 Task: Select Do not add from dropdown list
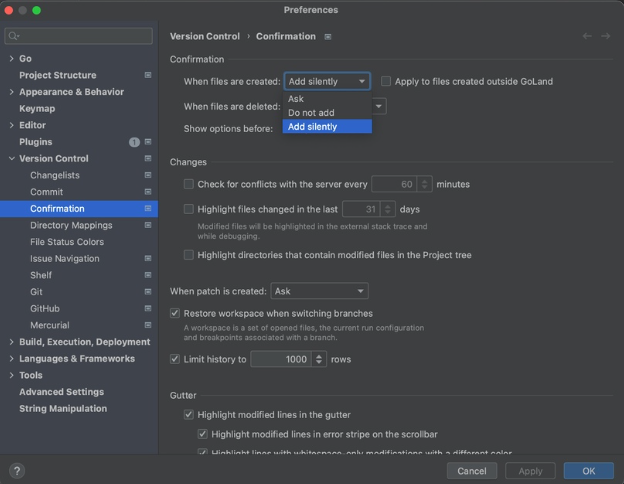point(311,113)
